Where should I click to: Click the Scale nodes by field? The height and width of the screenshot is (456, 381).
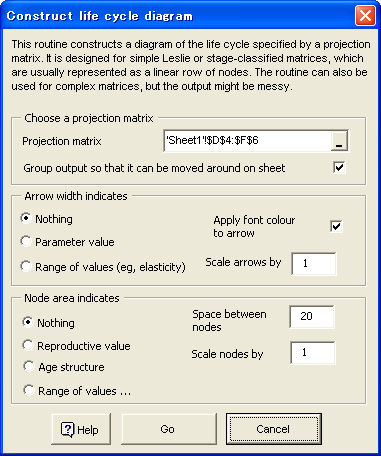(x=313, y=353)
